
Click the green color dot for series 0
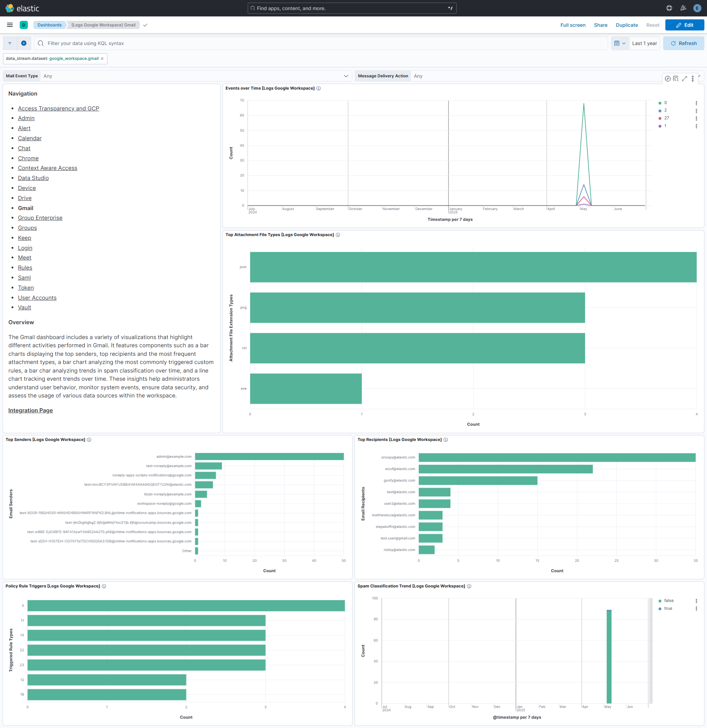click(x=660, y=103)
